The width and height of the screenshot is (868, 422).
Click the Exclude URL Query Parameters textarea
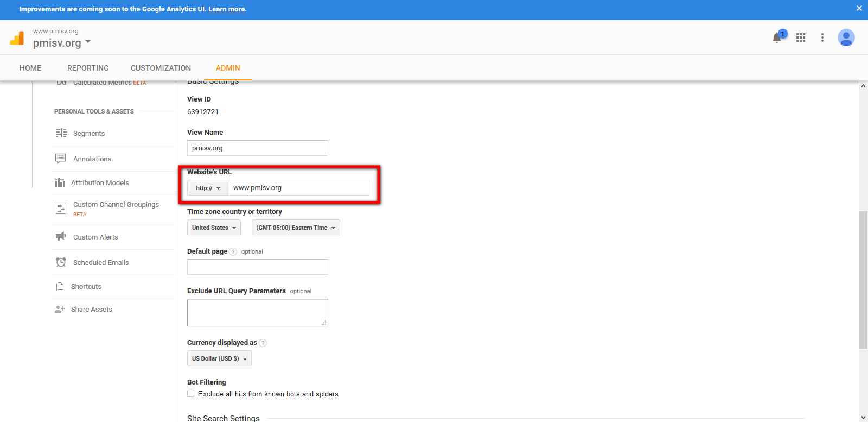(x=258, y=312)
